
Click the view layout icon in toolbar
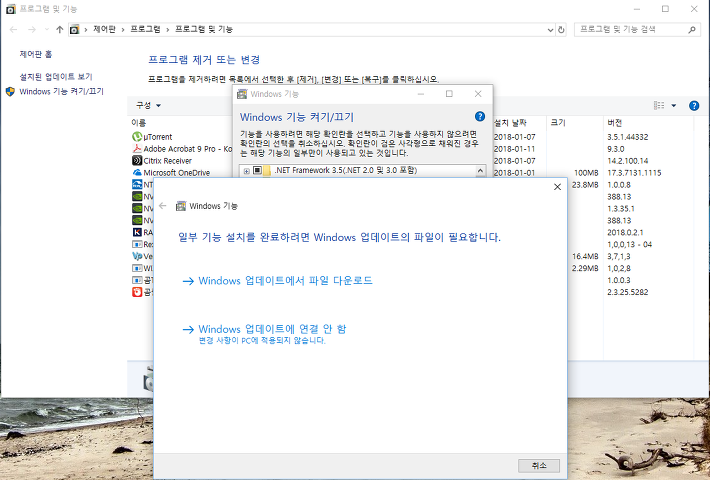click(659, 106)
